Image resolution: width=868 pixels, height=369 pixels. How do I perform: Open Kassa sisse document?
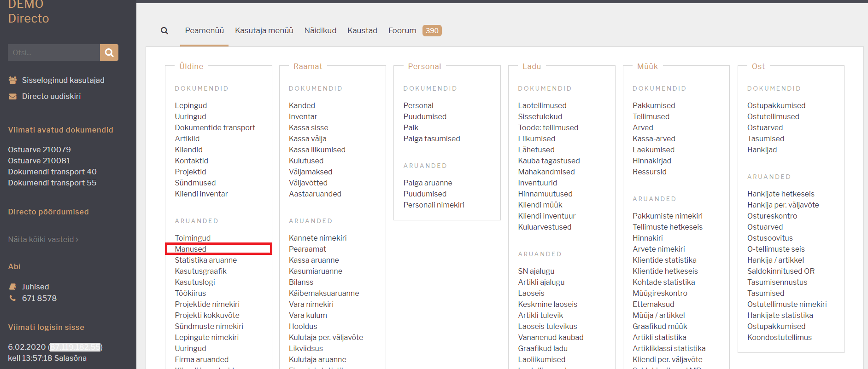click(x=308, y=127)
